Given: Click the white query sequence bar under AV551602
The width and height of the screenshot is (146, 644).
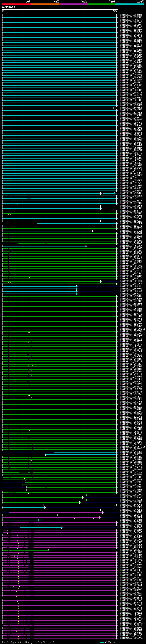Looking at the screenshot, I should click(60, 9).
